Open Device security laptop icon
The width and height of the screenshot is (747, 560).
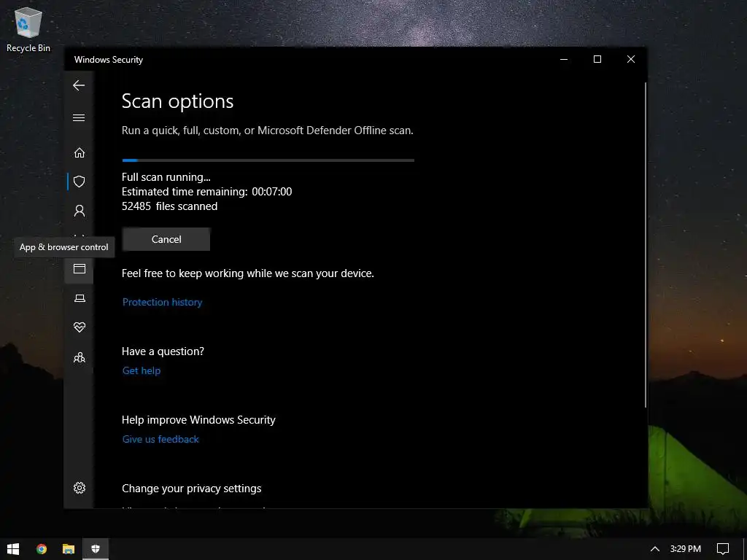coord(80,298)
